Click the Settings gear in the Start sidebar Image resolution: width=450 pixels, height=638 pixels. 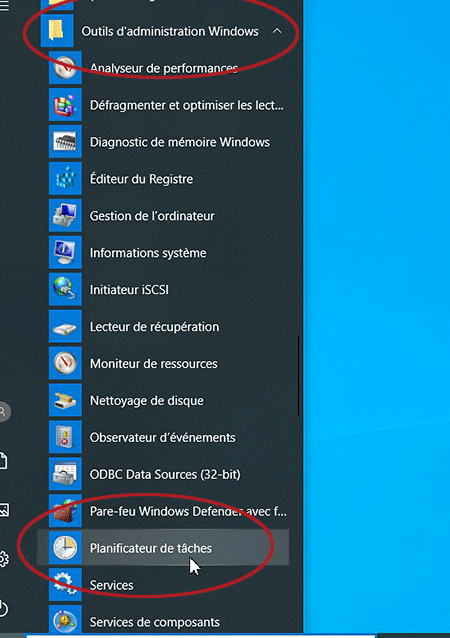pyautogui.click(x=3, y=559)
